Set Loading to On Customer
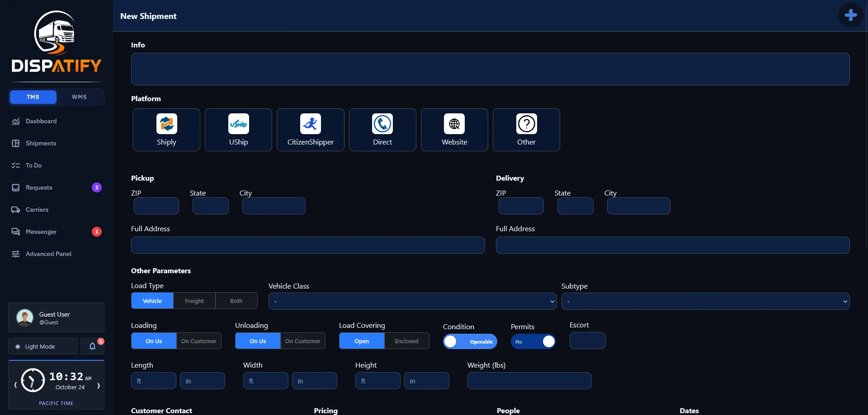 point(198,341)
